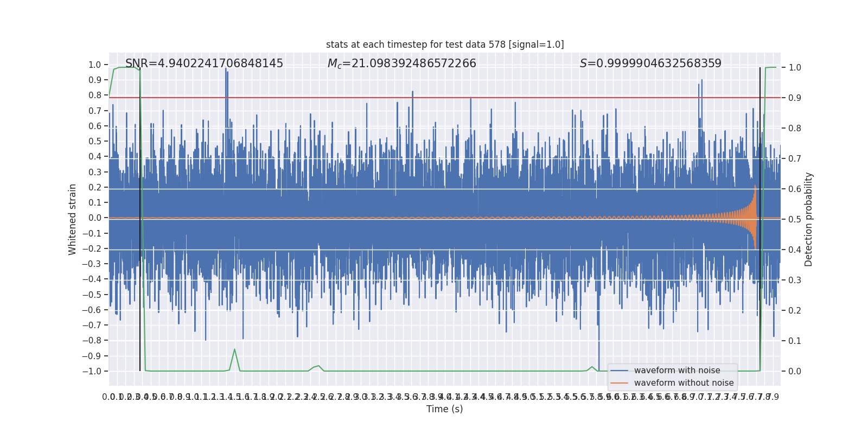Click Whitened strain tick label 0.3
Viewport: 868px width, 434px height.
(x=95, y=172)
